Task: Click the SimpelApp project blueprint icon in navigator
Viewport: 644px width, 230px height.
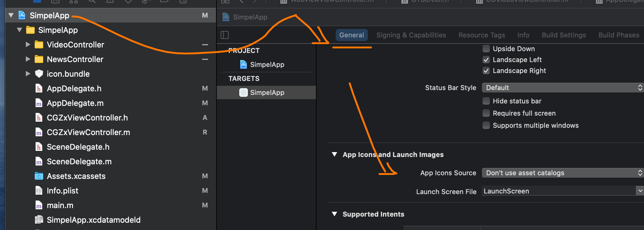Action: click(x=22, y=15)
